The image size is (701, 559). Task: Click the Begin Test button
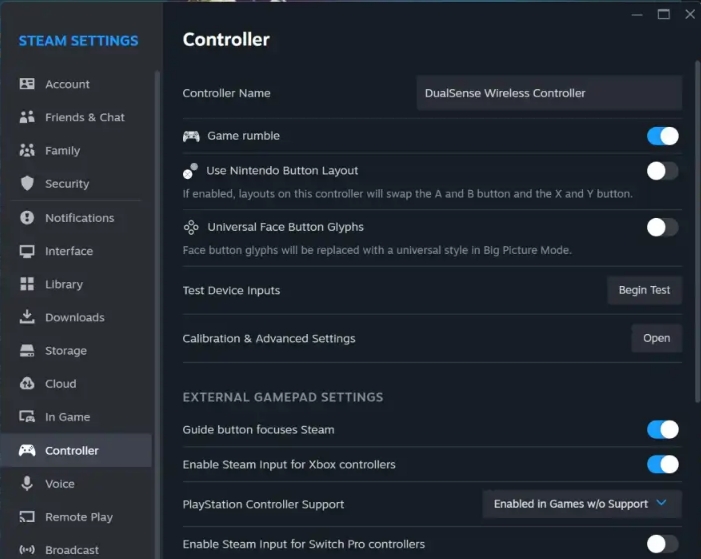pos(644,290)
